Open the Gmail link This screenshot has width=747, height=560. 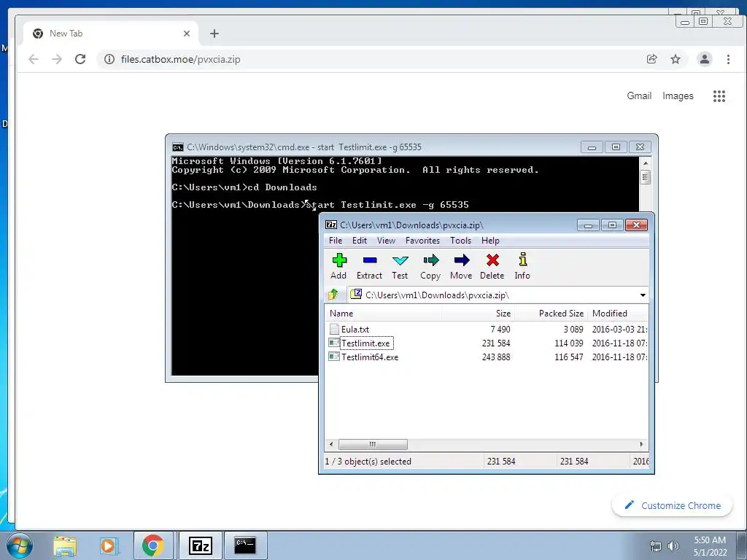point(639,96)
